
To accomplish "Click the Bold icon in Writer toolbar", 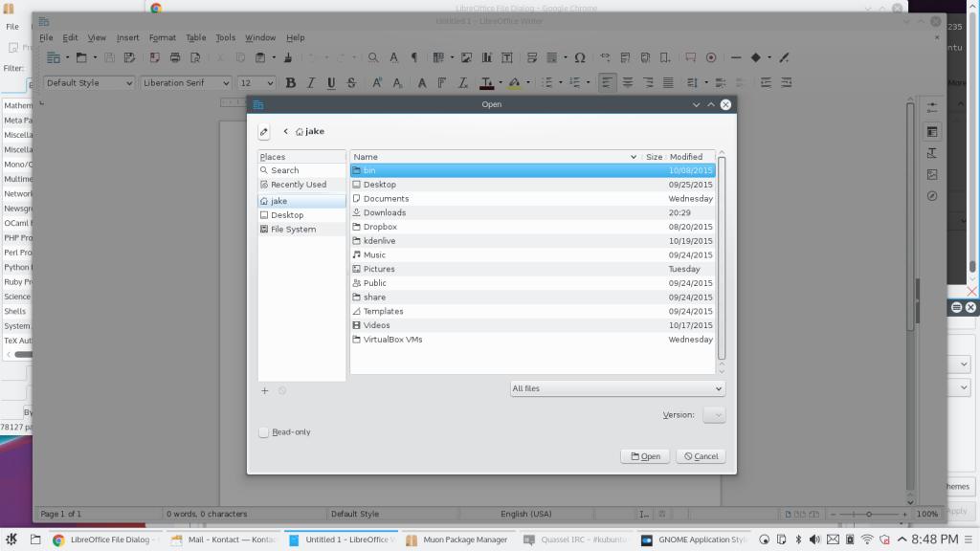I will pos(290,83).
